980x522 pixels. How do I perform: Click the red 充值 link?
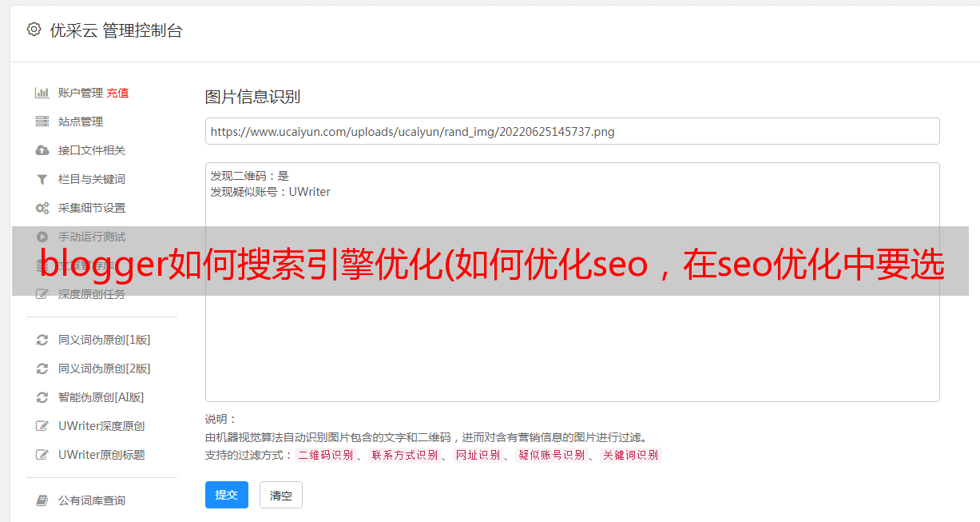117,93
